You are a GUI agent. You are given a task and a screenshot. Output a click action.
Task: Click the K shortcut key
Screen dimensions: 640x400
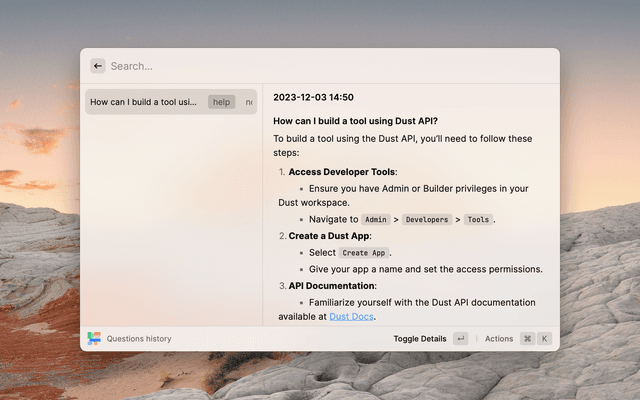pos(545,339)
